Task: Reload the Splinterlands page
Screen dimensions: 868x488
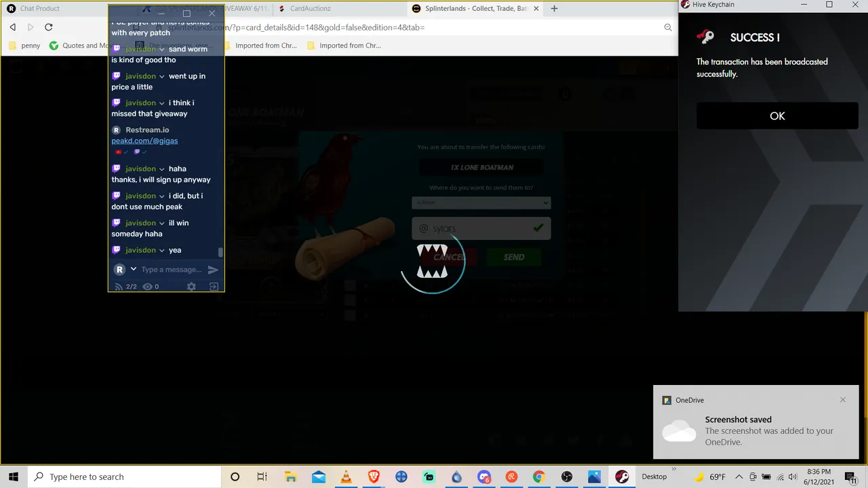Action: (x=49, y=27)
